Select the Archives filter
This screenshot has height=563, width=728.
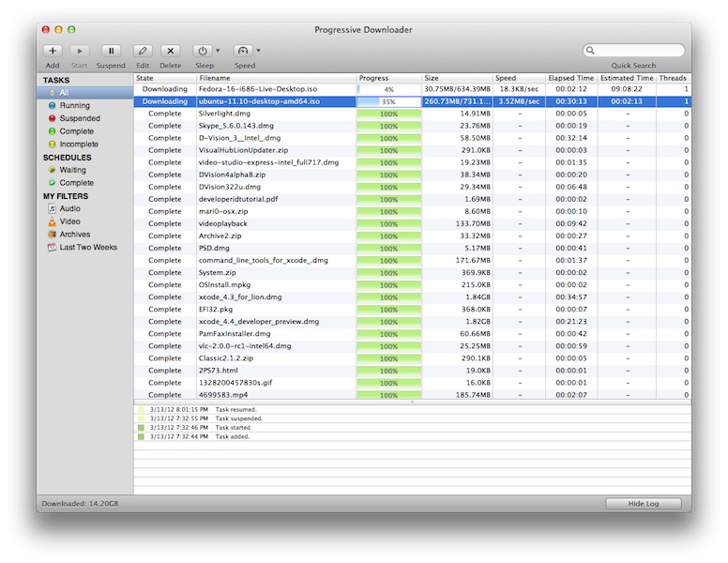(75, 235)
